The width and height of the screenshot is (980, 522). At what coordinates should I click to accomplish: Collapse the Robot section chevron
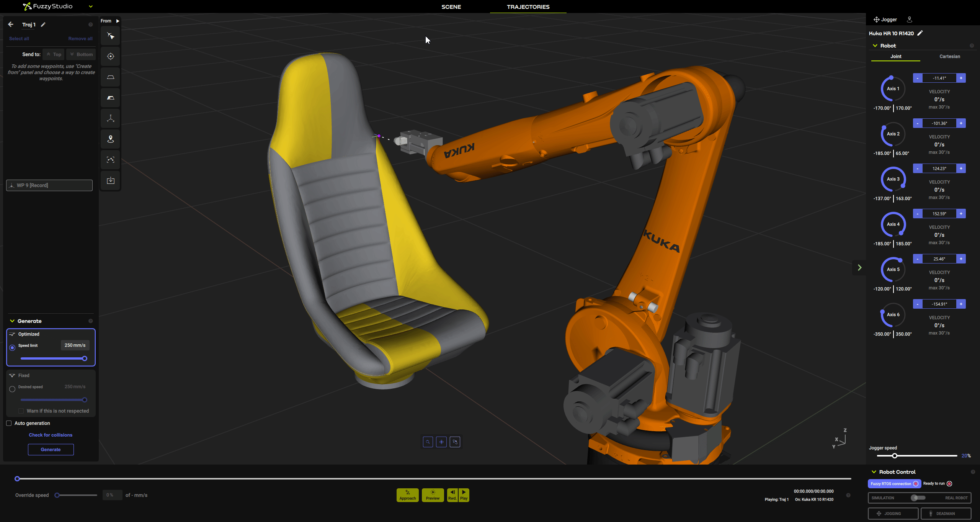pyautogui.click(x=875, y=46)
